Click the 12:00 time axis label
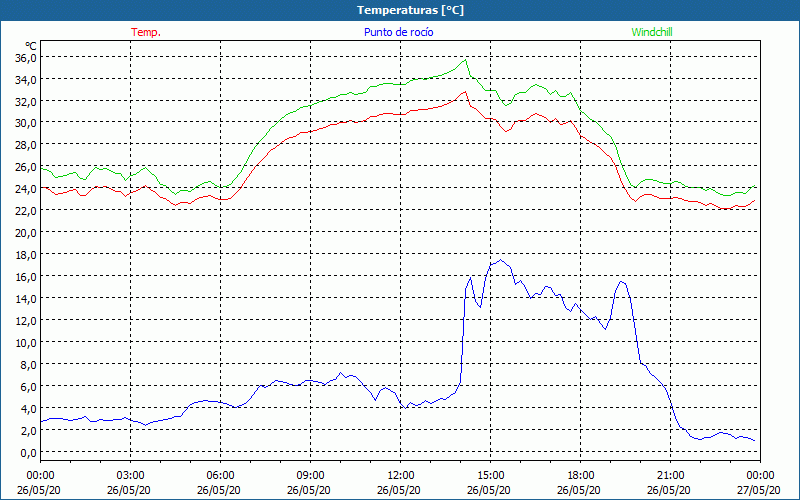The image size is (800, 500). (x=401, y=476)
